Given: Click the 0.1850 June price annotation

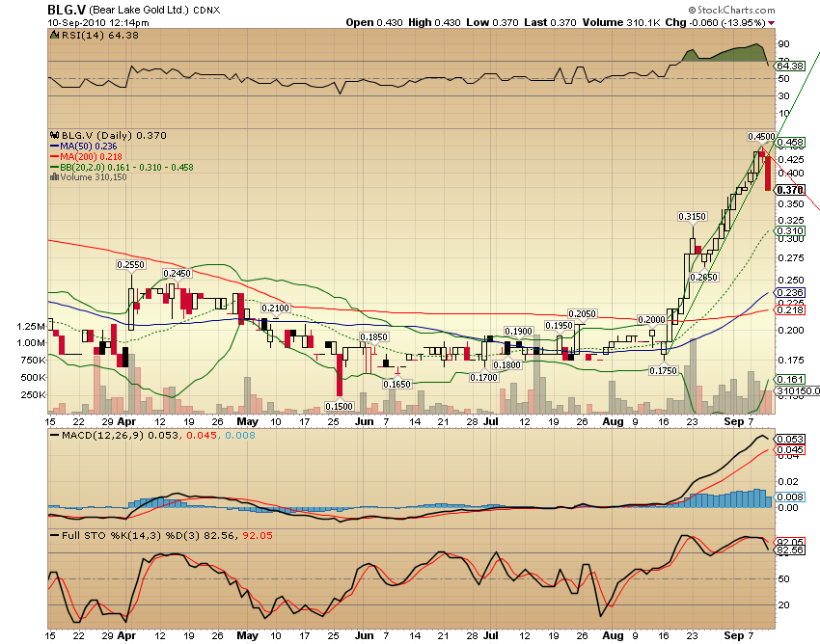Looking at the screenshot, I should point(374,337).
